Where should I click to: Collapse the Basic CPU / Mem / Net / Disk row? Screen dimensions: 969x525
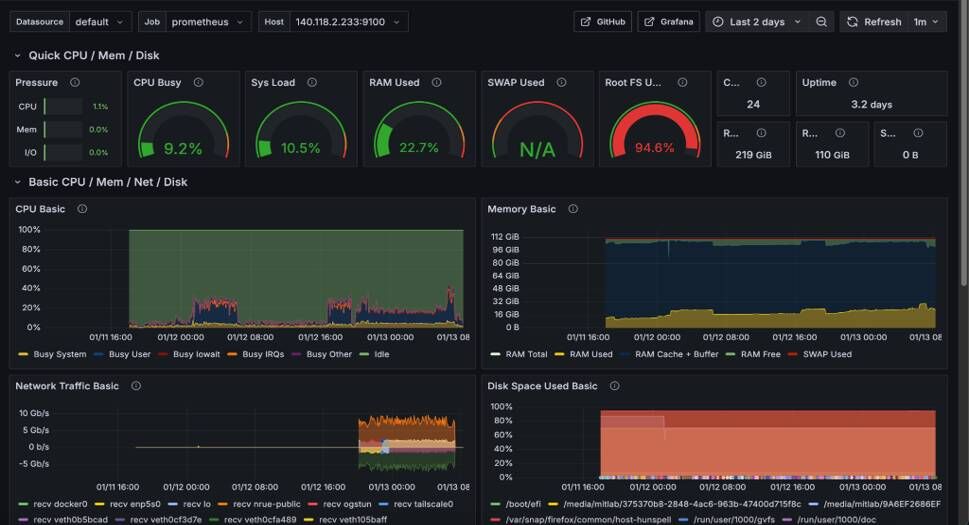coord(18,182)
